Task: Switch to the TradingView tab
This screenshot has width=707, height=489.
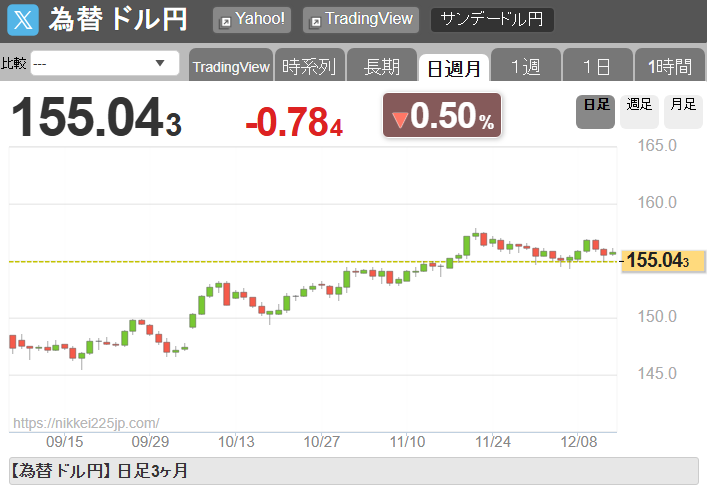Action: pyautogui.click(x=231, y=66)
